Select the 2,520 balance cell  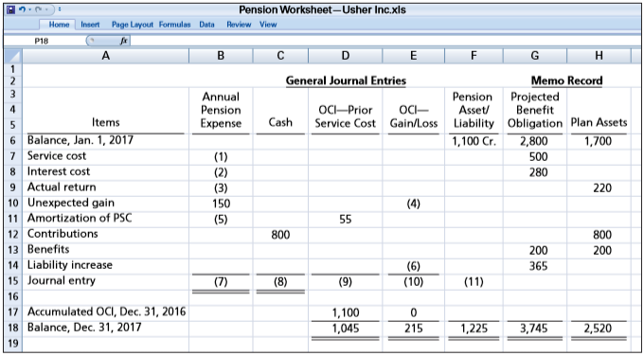[599, 329]
